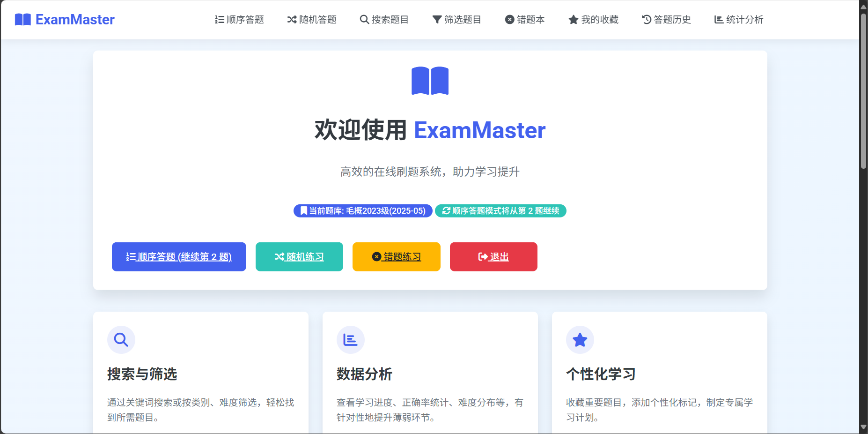The height and width of the screenshot is (434, 868).
Task: Open the 答题历史 nav menu item
Action: [666, 20]
